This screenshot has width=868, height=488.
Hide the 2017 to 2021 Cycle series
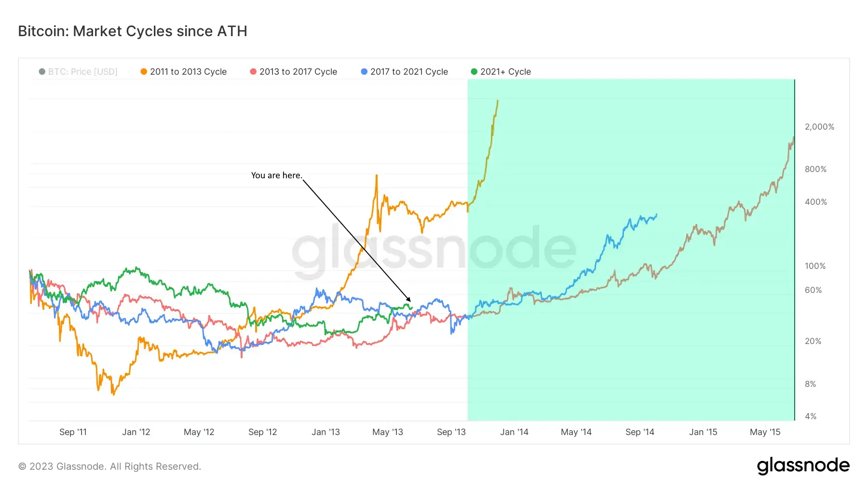click(404, 72)
